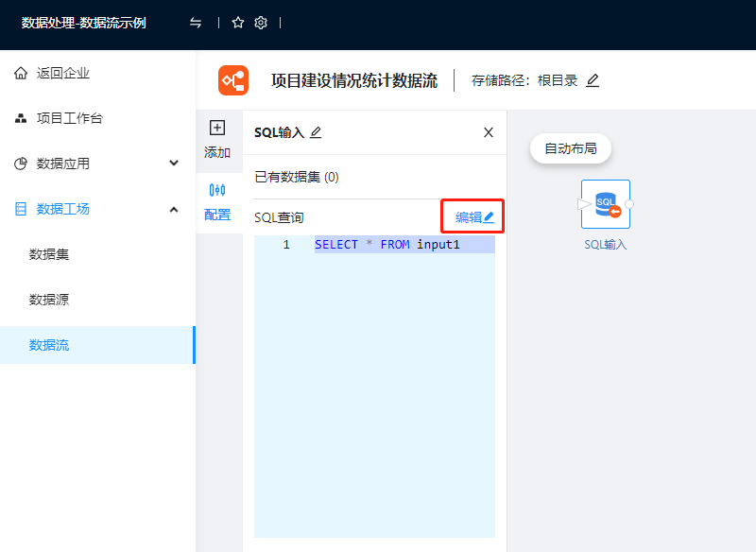Viewport: 756px width, 552px height.
Task: Go to 项目工作台
Action: pyautogui.click(x=69, y=118)
